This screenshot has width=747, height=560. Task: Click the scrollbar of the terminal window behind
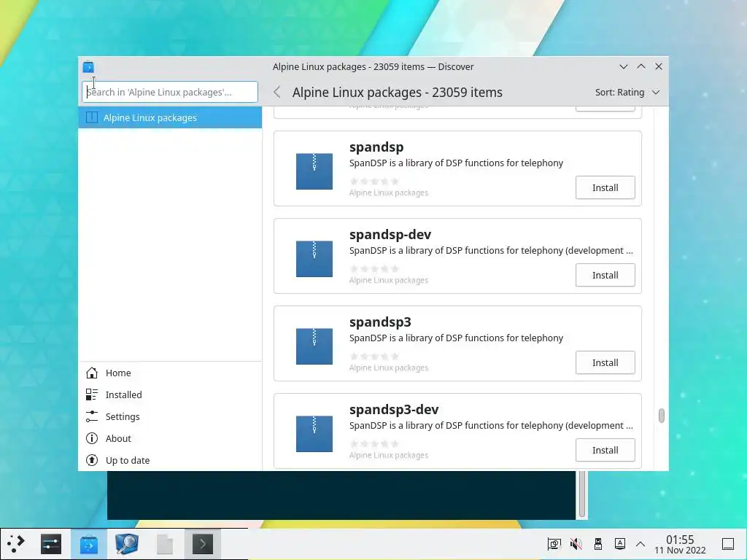581,494
